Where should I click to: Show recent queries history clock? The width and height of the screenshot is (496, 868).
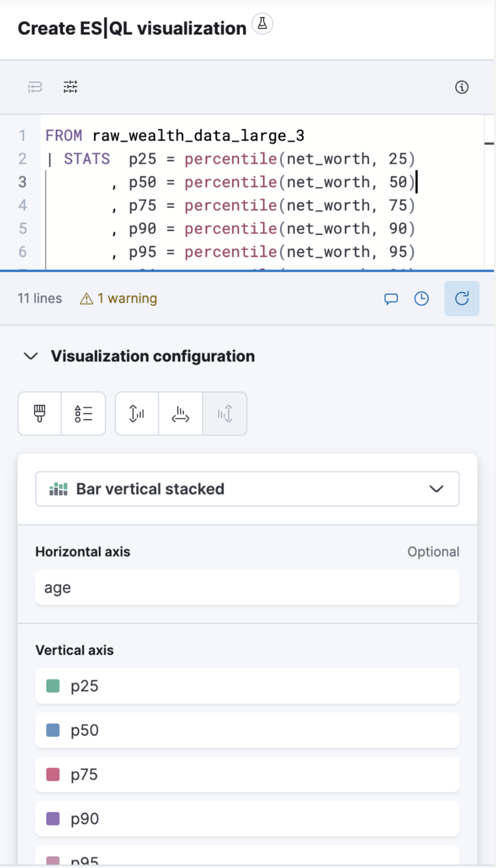(421, 298)
